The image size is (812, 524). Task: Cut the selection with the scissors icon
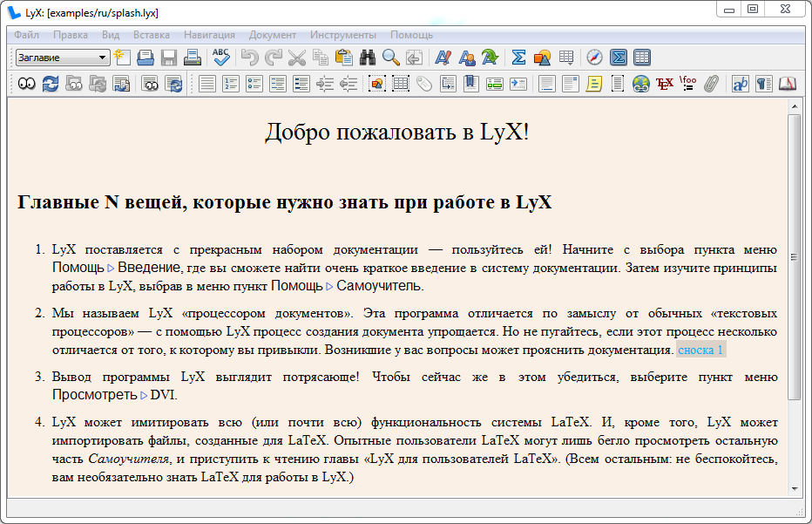(297, 58)
